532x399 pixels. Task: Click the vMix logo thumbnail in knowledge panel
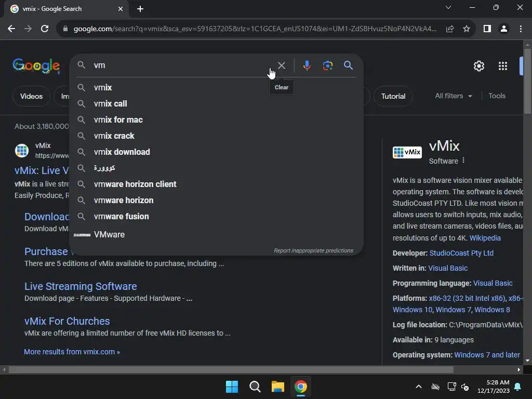coord(407,152)
